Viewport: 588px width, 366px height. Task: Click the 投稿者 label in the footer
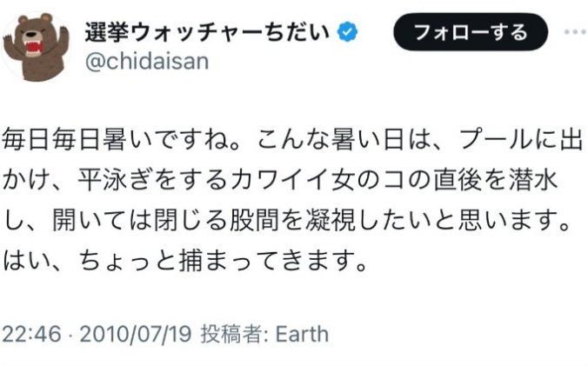(226, 334)
